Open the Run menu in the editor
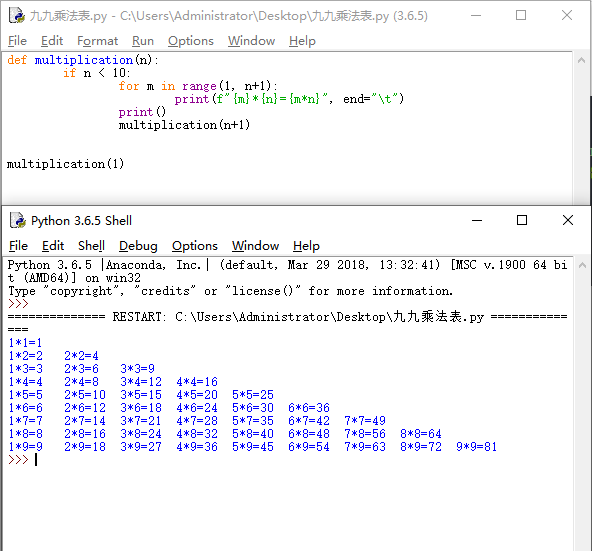 (143, 41)
